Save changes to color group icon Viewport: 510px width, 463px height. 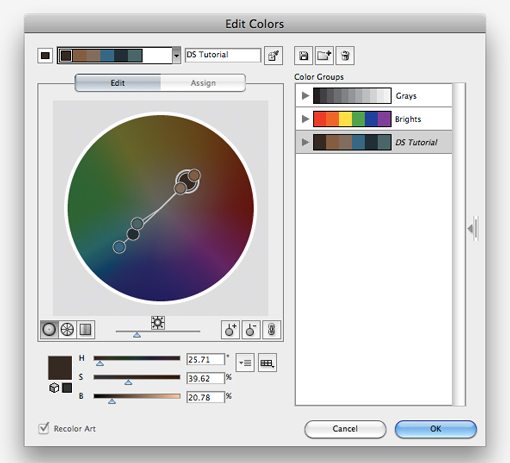click(x=303, y=56)
